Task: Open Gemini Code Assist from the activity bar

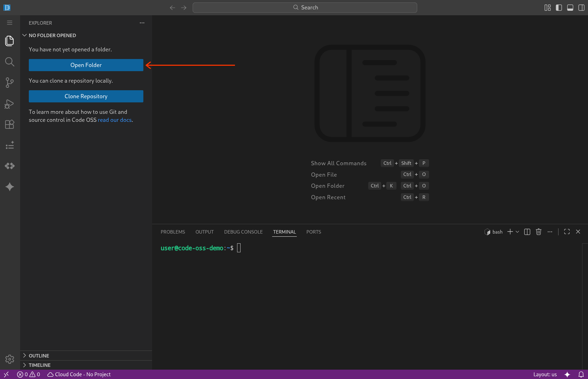Action: coord(9,187)
